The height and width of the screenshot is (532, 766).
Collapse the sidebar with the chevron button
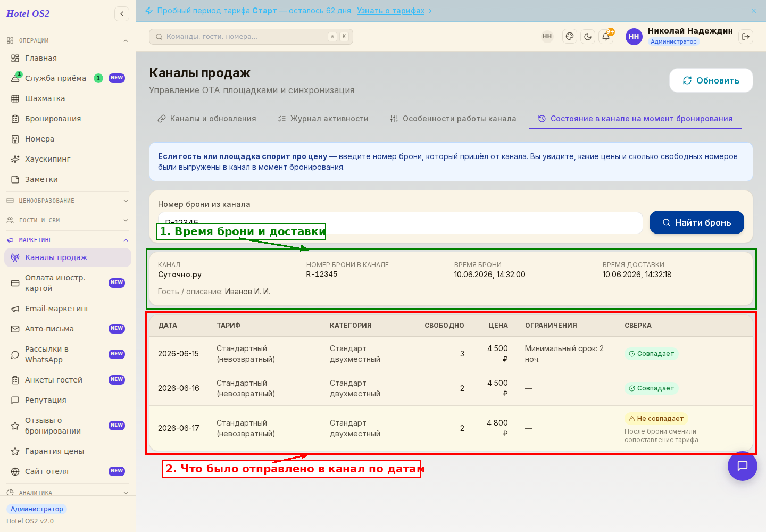pos(122,14)
